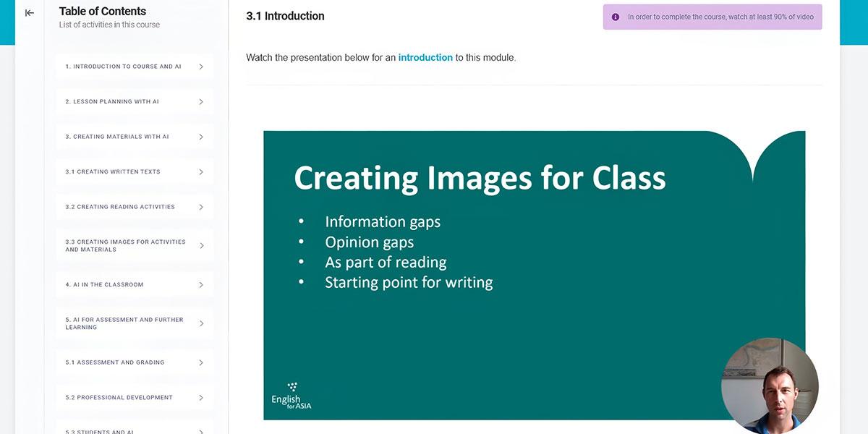Screen dimensions: 868x434
Task: Open 3.3 Creating Images for Activities section
Action: [x=135, y=246]
